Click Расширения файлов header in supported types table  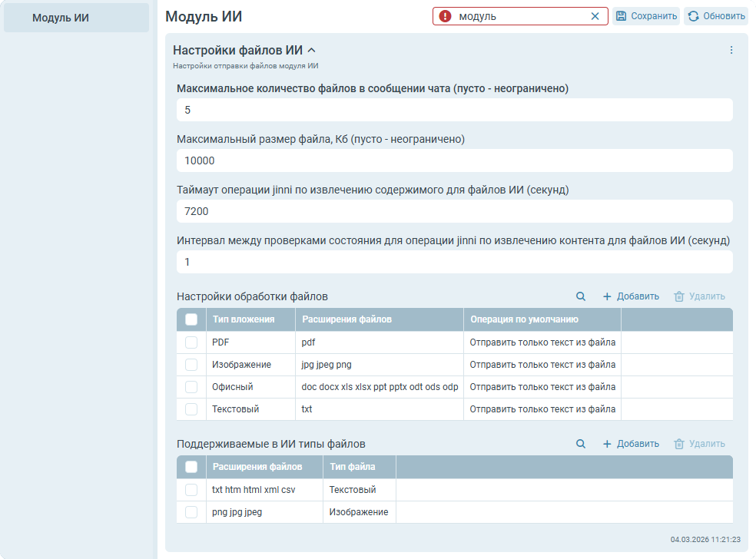(x=265, y=467)
